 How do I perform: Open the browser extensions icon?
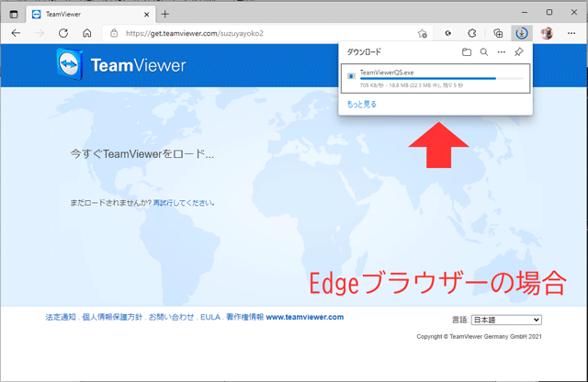[x=472, y=33]
